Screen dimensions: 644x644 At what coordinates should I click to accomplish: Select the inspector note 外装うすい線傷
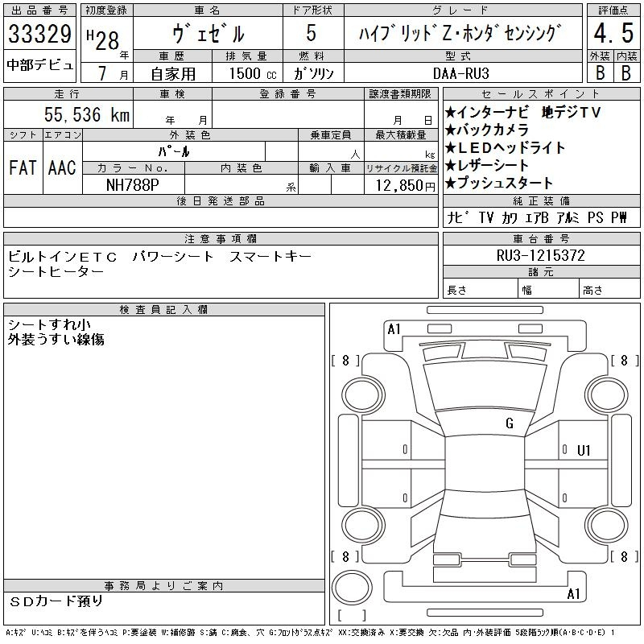click(x=56, y=339)
